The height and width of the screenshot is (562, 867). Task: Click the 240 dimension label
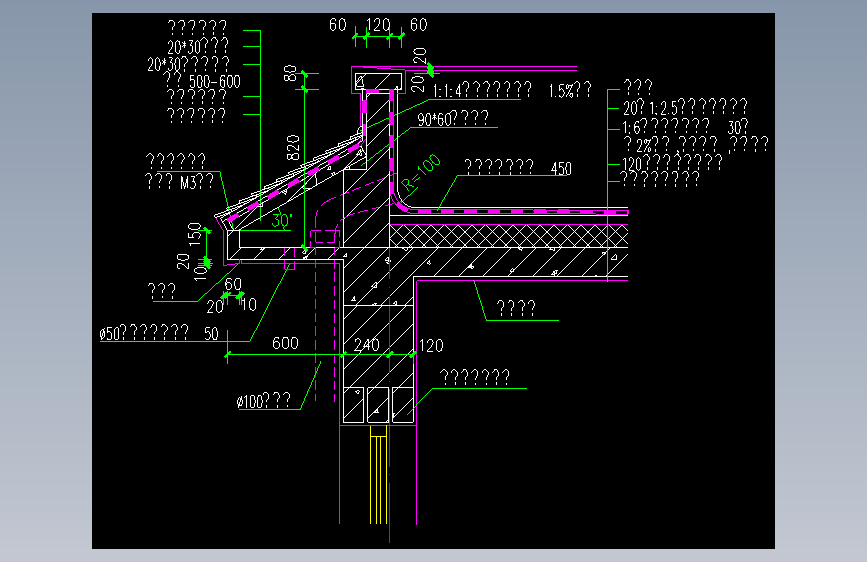pyautogui.click(x=367, y=345)
